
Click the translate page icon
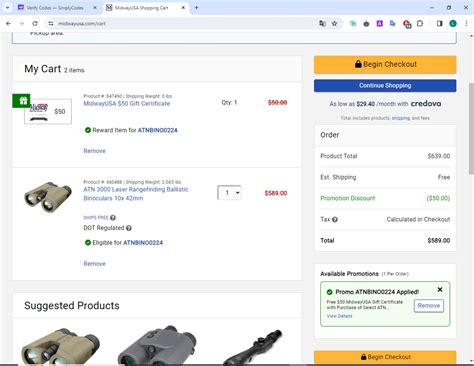pyautogui.click(x=322, y=24)
